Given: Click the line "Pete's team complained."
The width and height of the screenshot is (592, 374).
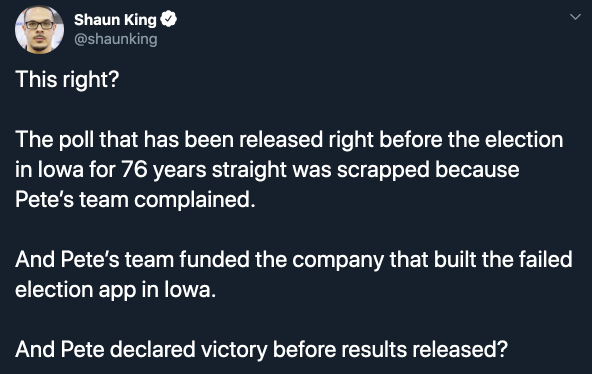Looking at the screenshot, I should coord(135,199).
